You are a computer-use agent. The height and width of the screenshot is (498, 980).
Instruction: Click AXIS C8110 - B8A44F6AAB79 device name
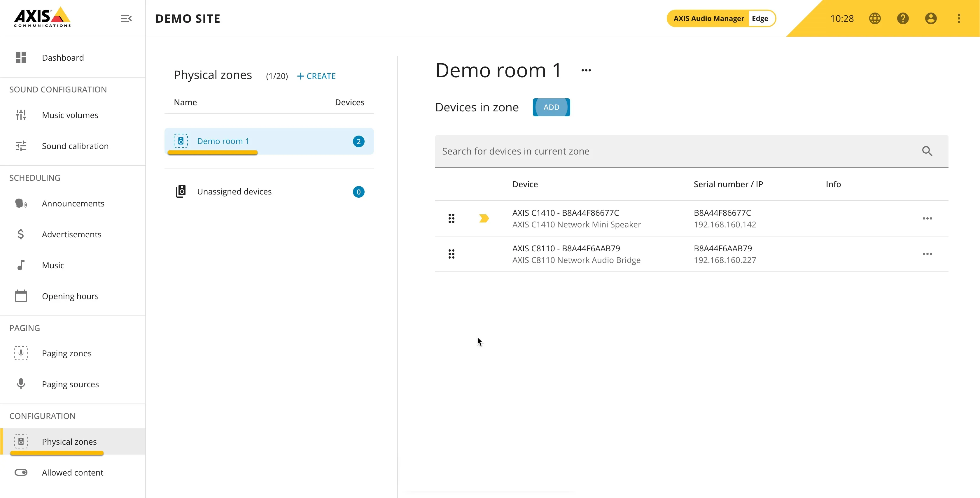[566, 248]
